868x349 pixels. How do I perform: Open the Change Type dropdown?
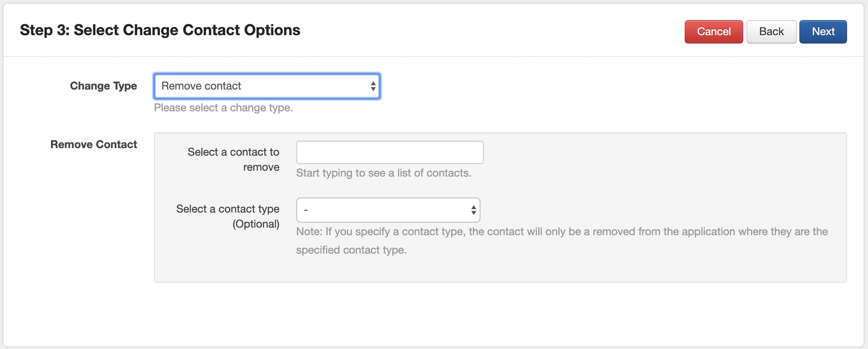(x=267, y=86)
